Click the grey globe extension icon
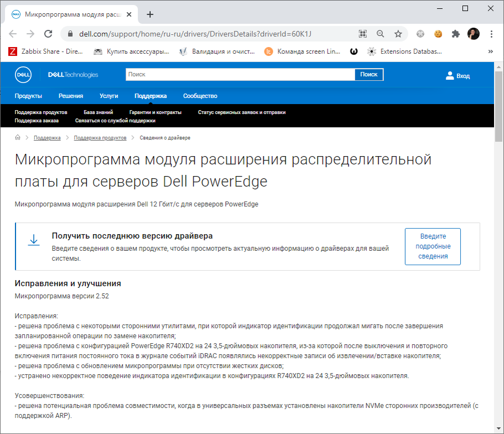The width and height of the screenshot is (504, 434). (x=420, y=34)
